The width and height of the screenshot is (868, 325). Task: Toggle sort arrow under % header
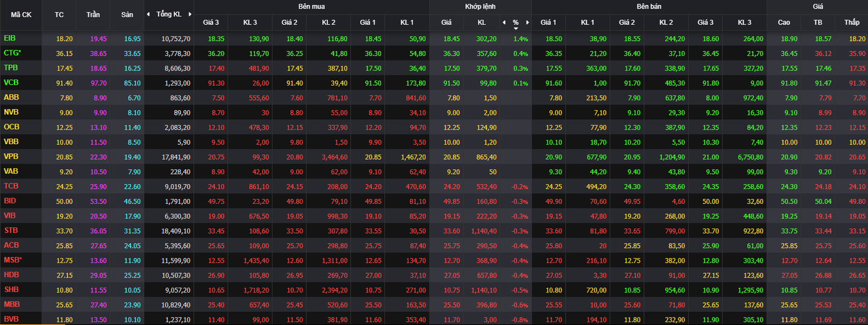tap(516, 28)
